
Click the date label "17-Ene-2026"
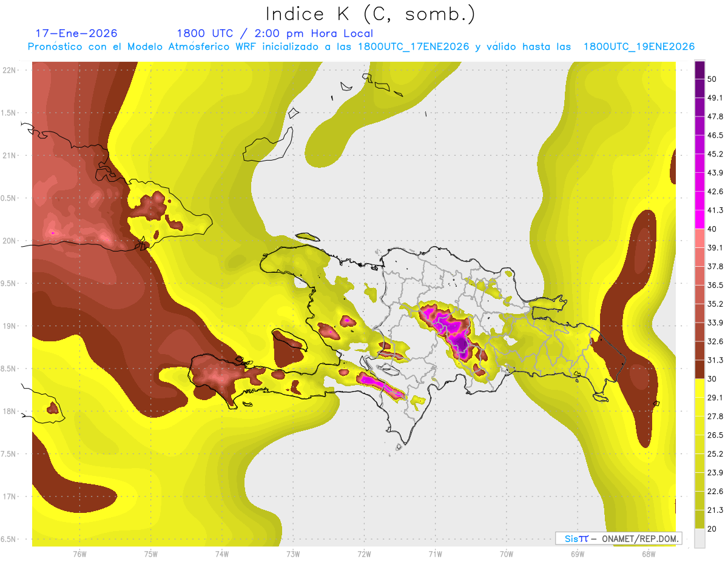pos(76,33)
